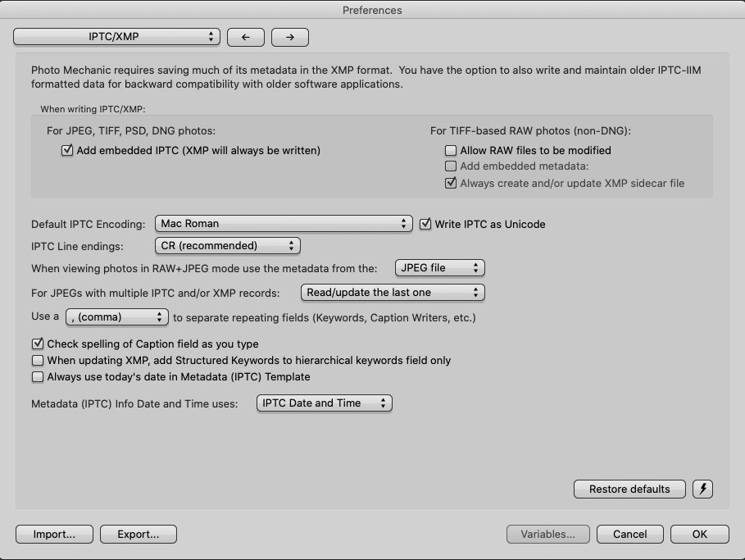Open the JPEG file metadata source dropdown
The width and height of the screenshot is (745, 560).
pyautogui.click(x=439, y=268)
